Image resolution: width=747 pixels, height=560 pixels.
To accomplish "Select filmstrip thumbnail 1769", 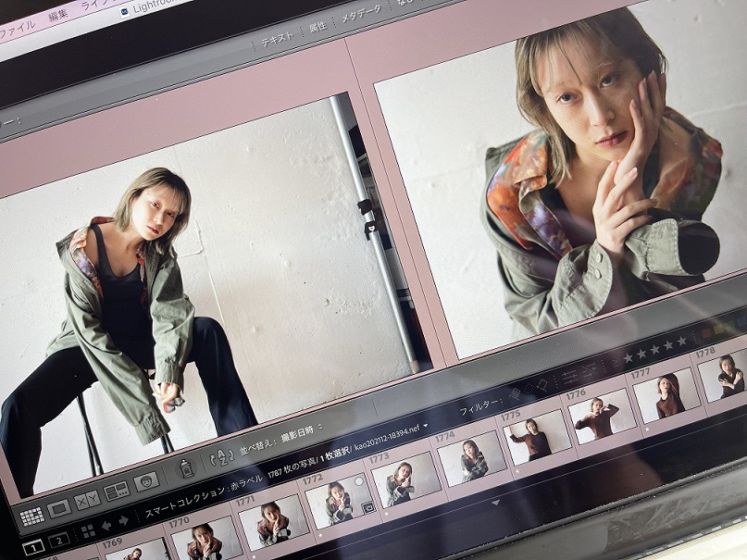I will tap(137, 549).
